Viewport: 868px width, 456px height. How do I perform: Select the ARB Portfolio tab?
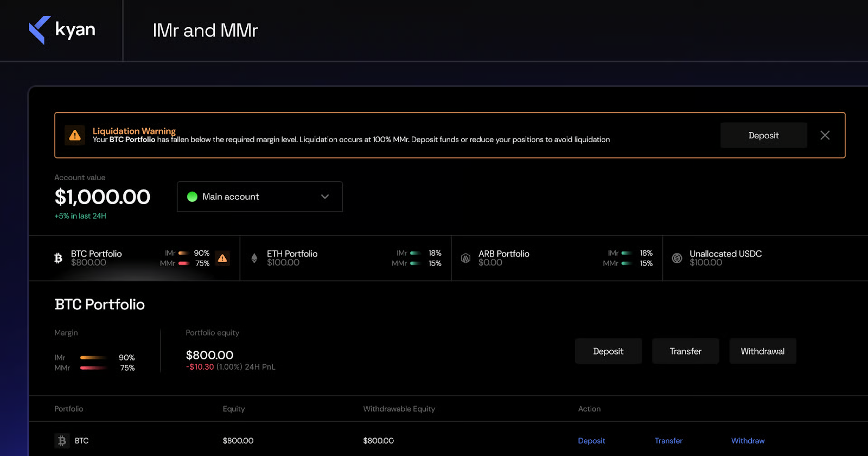pyautogui.click(x=557, y=258)
